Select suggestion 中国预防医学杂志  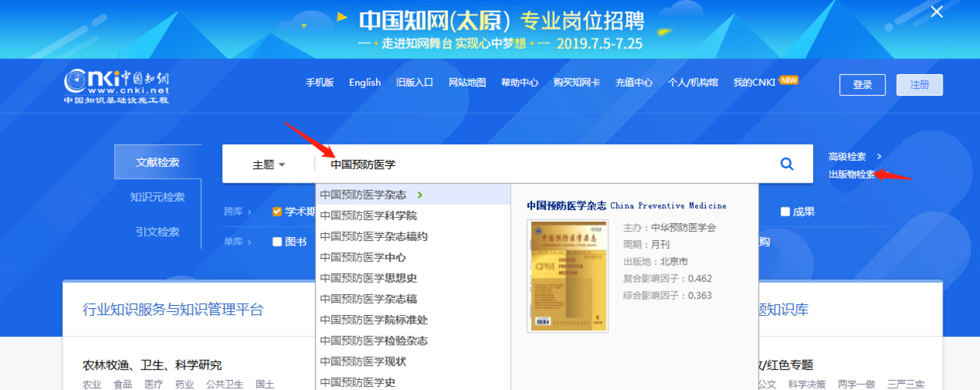tap(413, 195)
